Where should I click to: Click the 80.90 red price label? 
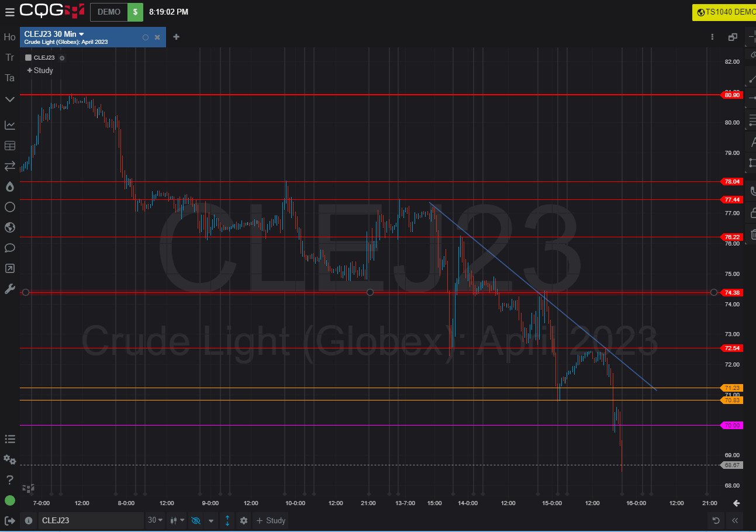[732, 95]
